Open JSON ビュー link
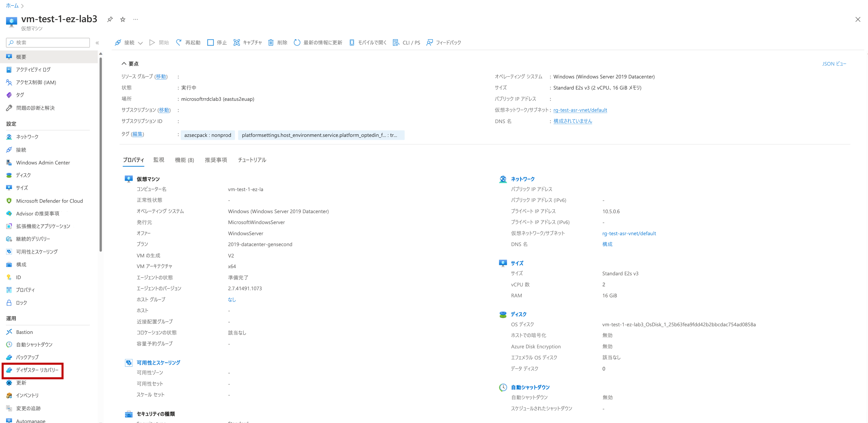Viewport: 868px width, 423px height. [x=834, y=64]
